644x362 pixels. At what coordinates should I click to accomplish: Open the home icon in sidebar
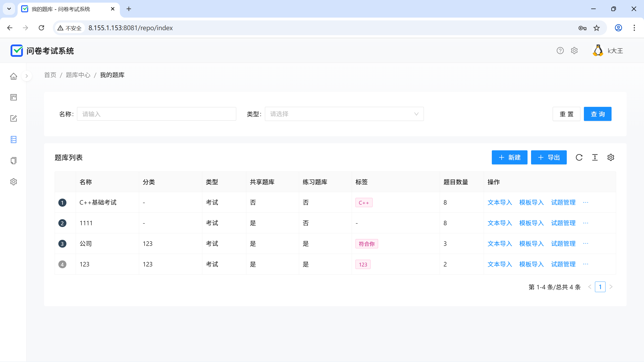pyautogui.click(x=14, y=76)
